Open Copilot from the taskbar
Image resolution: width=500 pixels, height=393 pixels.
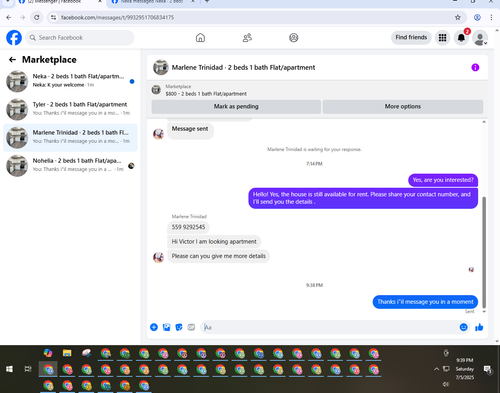48,353
